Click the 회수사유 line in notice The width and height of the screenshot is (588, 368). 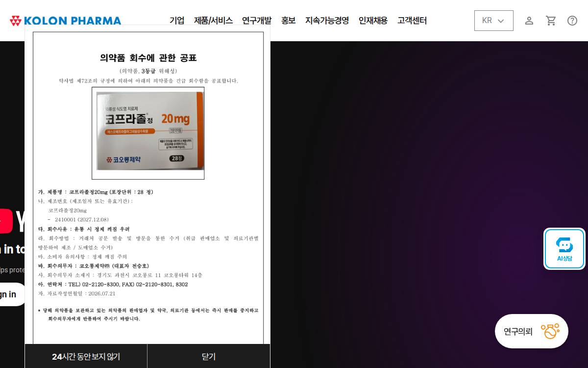[84, 229]
